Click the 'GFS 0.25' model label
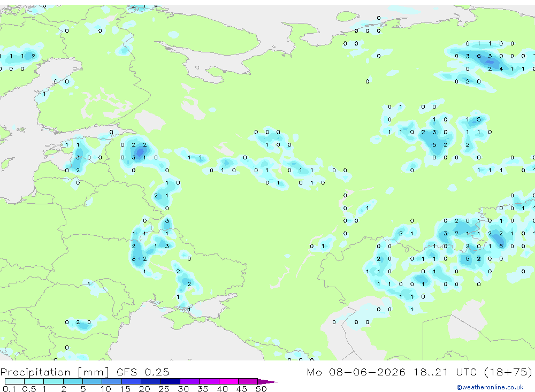535x392 pixels. click(x=143, y=372)
